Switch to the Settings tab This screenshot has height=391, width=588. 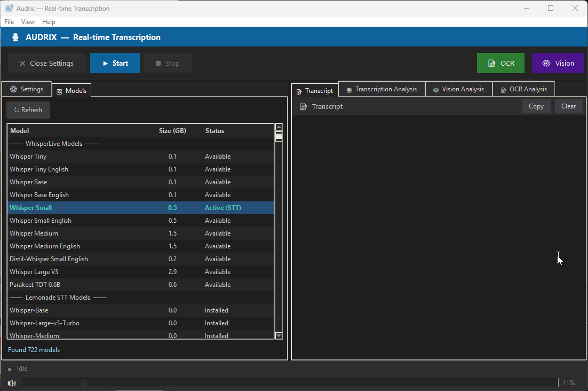point(27,89)
